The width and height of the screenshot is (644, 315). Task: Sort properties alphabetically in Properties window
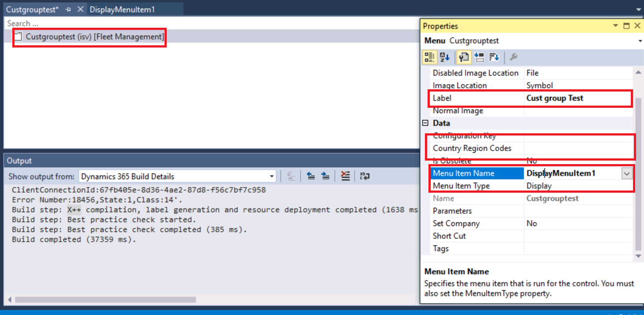445,57
